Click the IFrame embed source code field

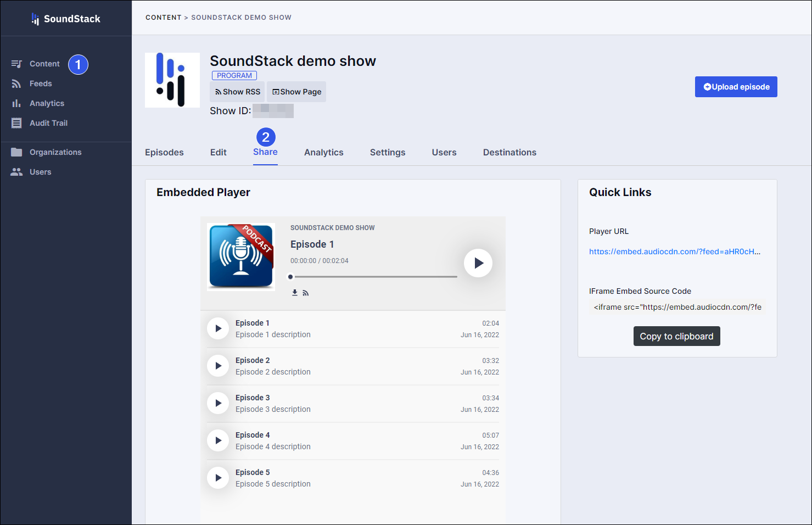point(677,307)
